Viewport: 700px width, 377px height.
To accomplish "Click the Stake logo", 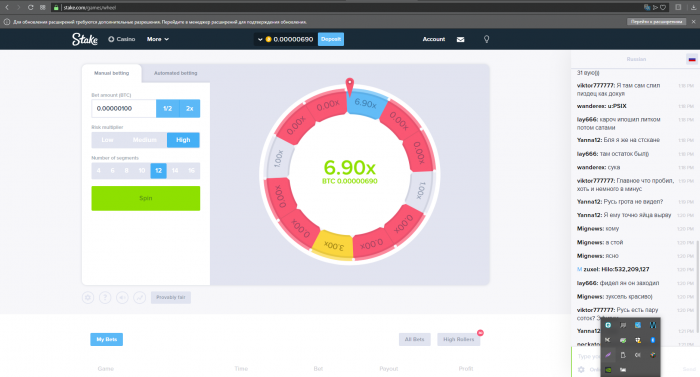I will tap(85, 39).
